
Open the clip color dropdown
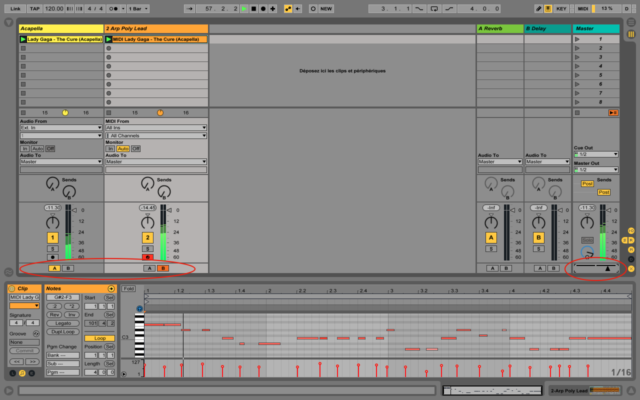(24, 305)
